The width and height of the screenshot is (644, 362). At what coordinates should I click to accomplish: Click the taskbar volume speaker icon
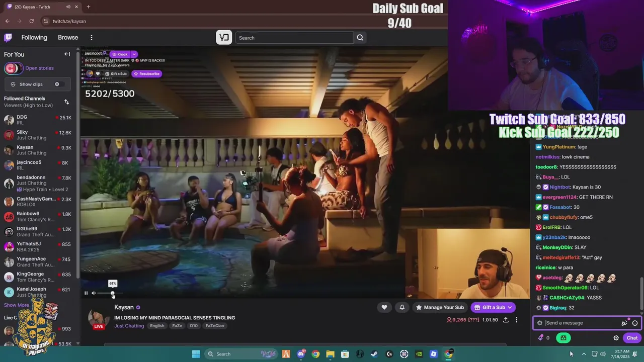click(603, 354)
